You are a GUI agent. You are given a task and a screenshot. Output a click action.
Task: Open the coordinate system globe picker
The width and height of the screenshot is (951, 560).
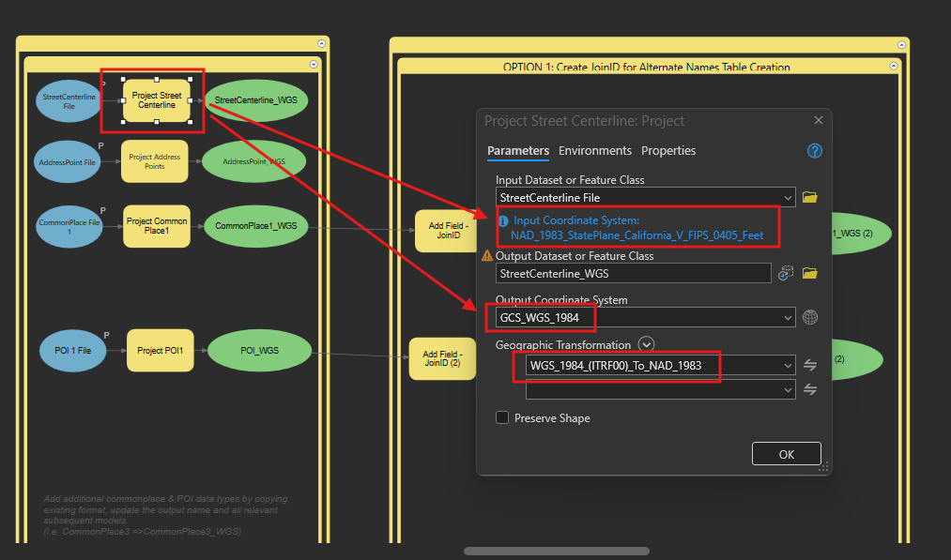[809, 317]
